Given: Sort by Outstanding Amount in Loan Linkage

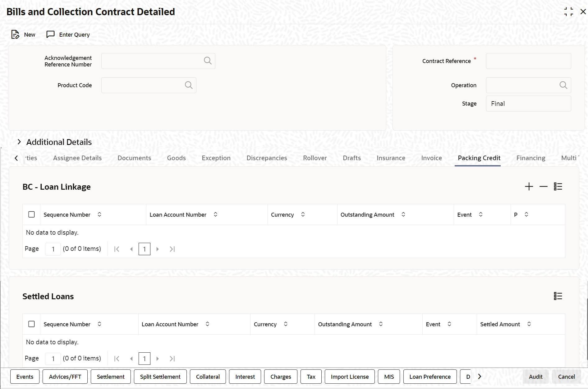Looking at the screenshot, I should [403, 215].
